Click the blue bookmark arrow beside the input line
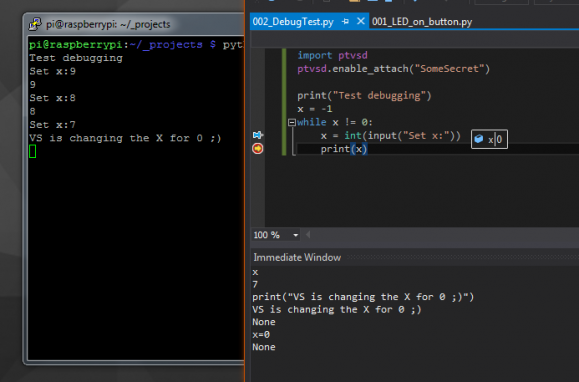The width and height of the screenshot is (579, 382). point(258,135)
